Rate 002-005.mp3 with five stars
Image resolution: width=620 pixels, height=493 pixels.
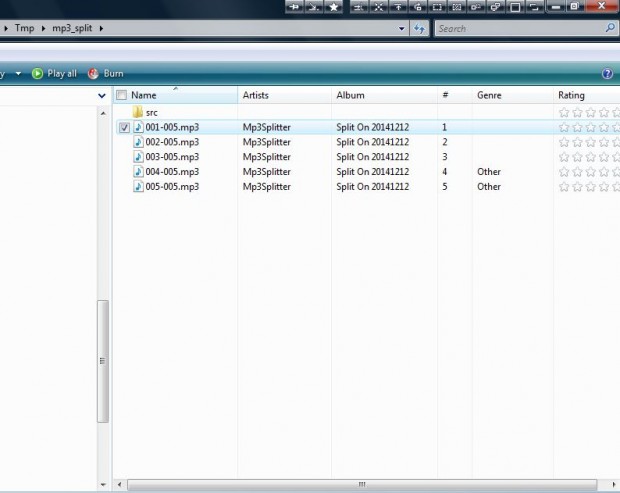[613, 143]
